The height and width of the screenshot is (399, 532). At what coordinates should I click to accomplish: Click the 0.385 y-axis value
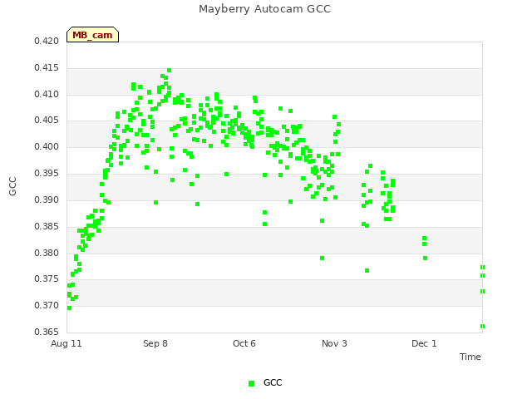point(47,226)
